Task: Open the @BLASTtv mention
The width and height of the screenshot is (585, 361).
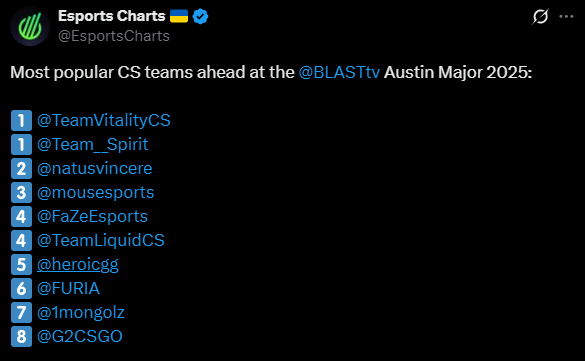Action: [339, 72]
